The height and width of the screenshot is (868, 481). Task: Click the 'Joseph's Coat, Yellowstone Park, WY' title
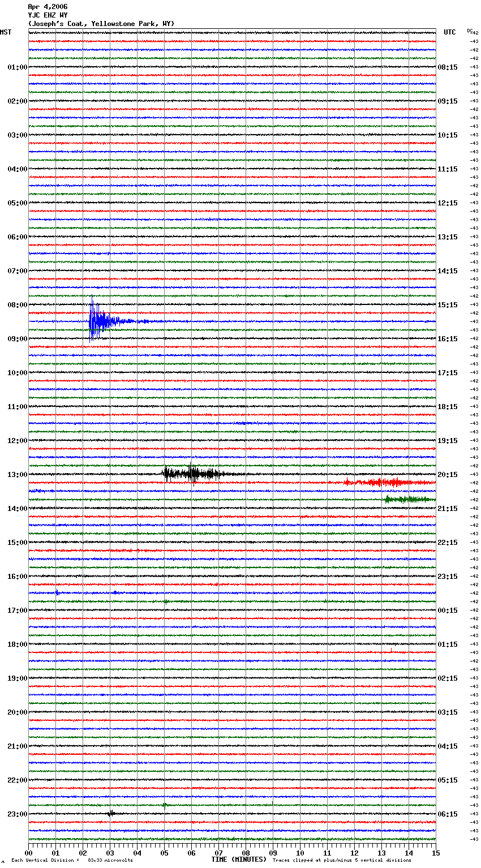[101, 24]
